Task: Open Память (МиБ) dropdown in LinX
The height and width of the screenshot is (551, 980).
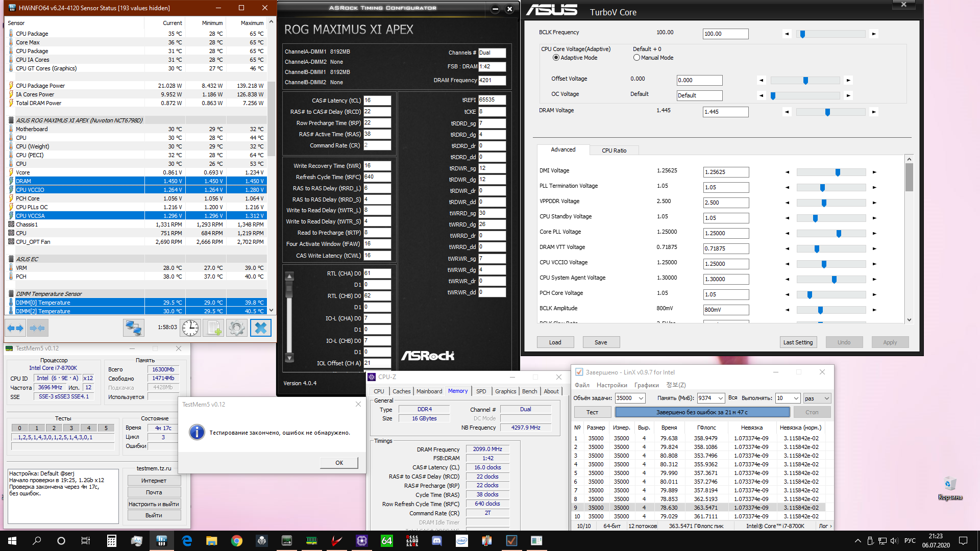Action: point(720,398)
